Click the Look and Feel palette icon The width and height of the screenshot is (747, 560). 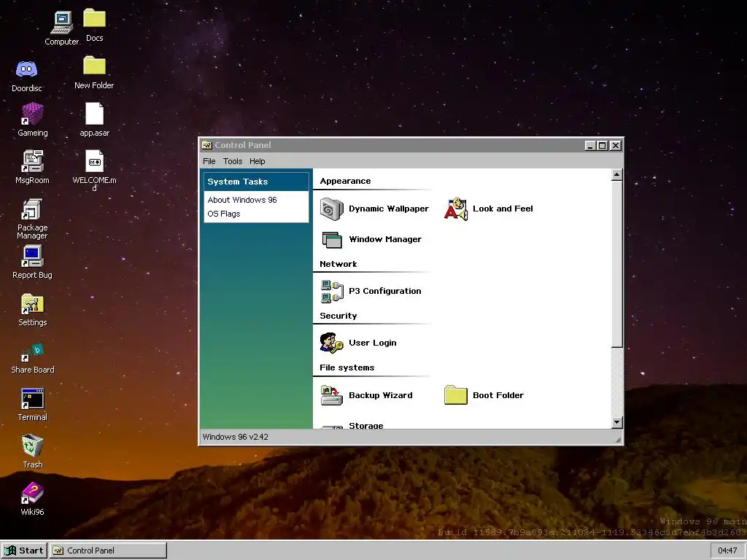pyautogui.click(x=455, y=209)
